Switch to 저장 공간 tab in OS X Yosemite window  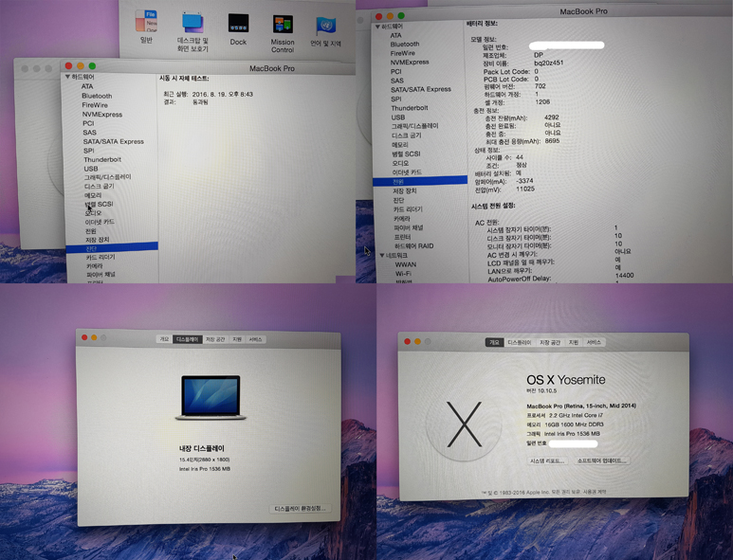point(550,342)
